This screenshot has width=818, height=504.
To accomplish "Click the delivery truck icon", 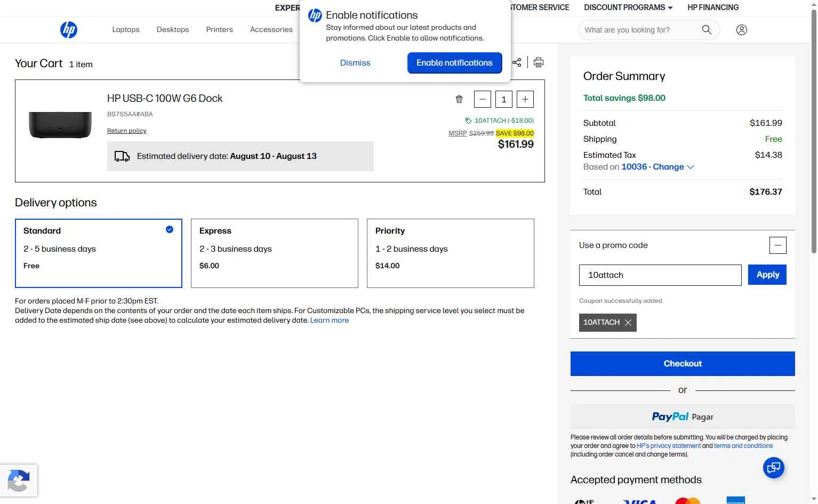I will [122, 156].
